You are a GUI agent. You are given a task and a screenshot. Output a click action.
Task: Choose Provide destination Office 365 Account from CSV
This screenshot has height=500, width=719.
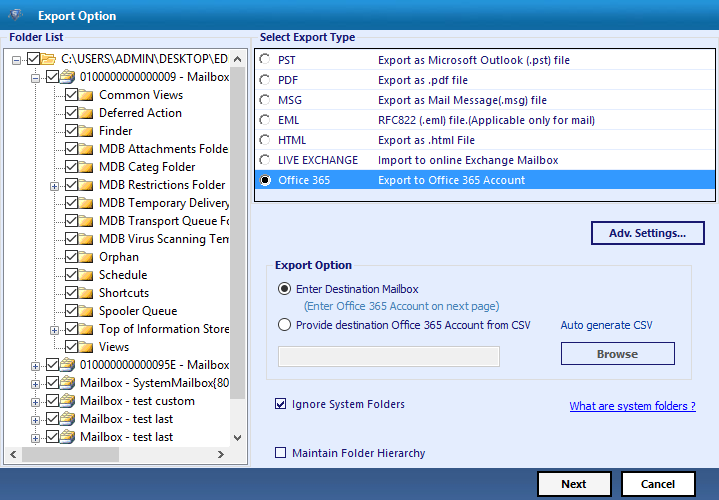pos(284,325)
